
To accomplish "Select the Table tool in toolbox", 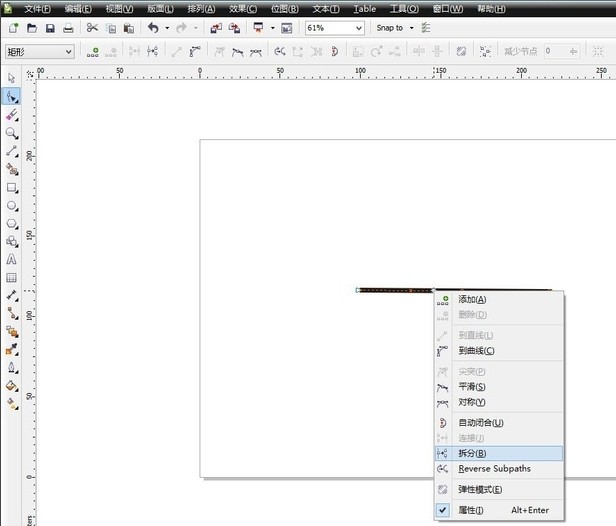I will click(x=12, y=277).
